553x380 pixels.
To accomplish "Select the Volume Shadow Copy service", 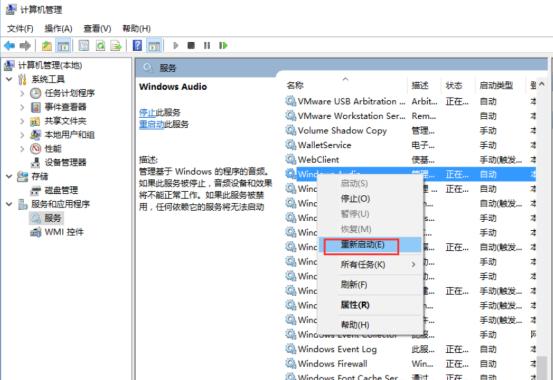I will [411, 131].
